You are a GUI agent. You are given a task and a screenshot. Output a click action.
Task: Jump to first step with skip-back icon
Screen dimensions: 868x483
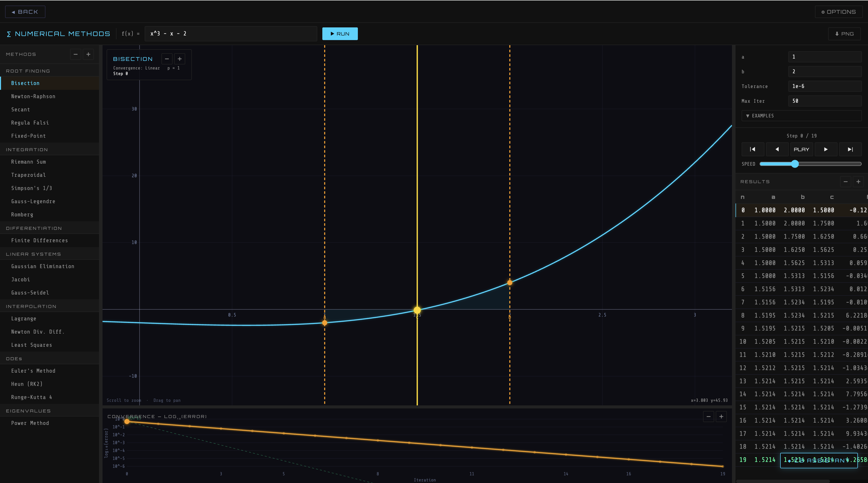point(753,149)
